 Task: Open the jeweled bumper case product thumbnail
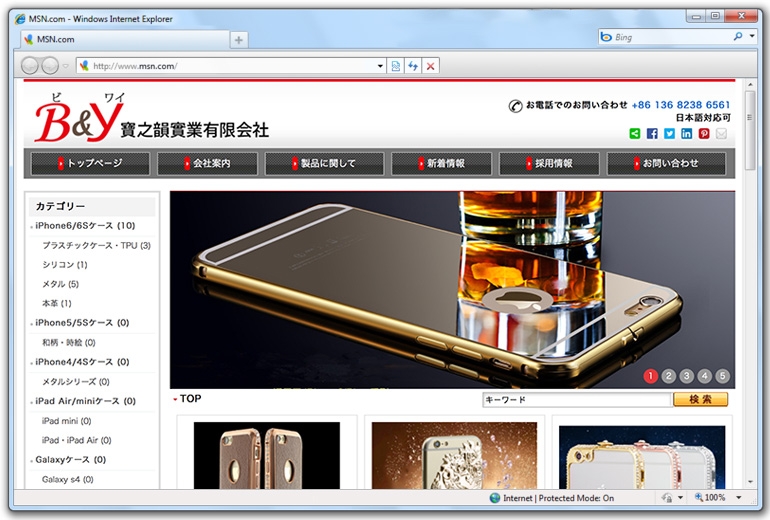click(642, 457)
